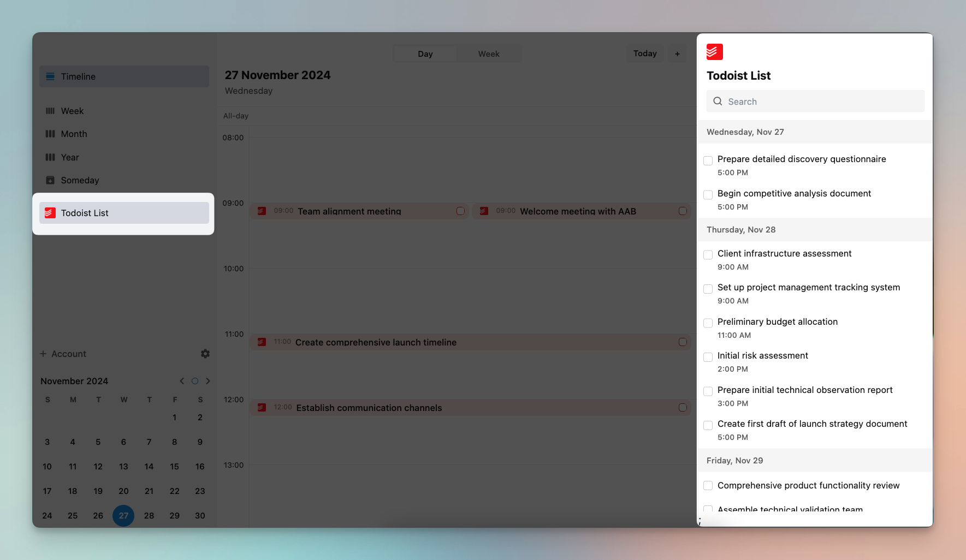Click the Timeline sidebar icon
966x560 pixels.
tap(50, 76)
